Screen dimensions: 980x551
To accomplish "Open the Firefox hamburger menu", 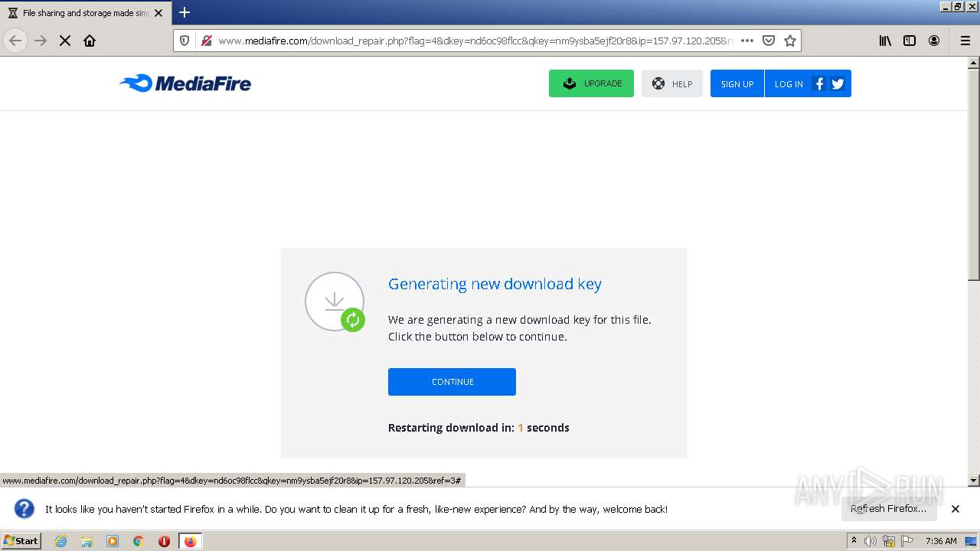I will 965,41.
